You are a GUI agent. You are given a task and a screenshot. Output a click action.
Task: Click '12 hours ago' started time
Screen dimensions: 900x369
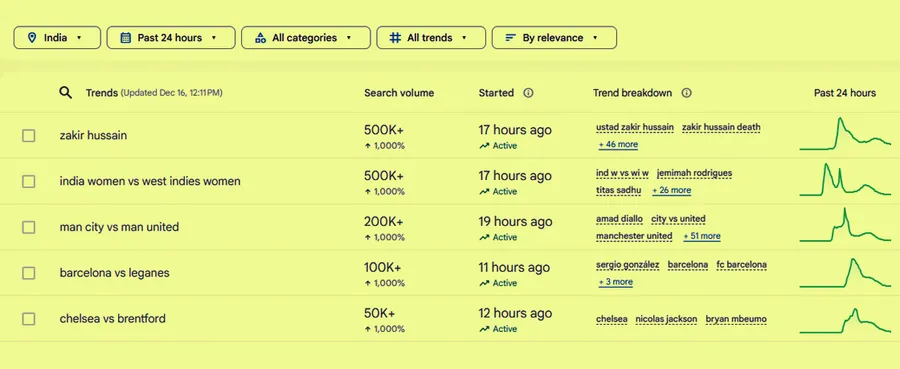[x=515, y=313]
